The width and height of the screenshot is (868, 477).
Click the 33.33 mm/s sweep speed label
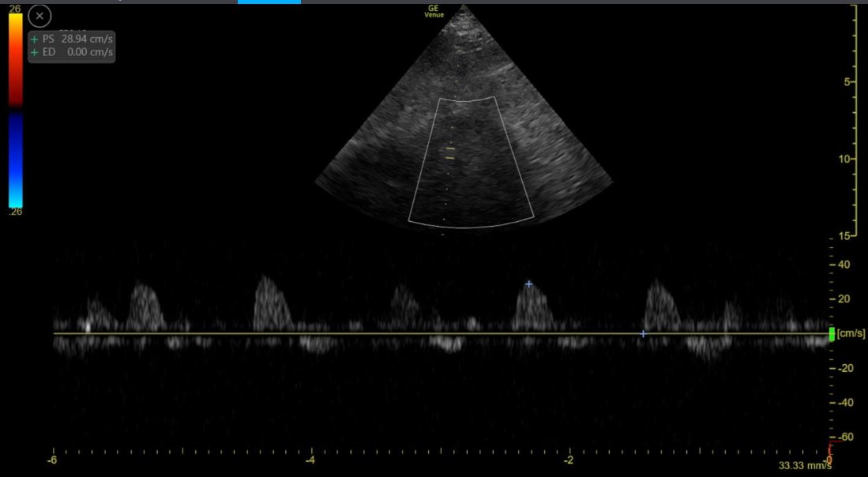[x=804, y=466]
